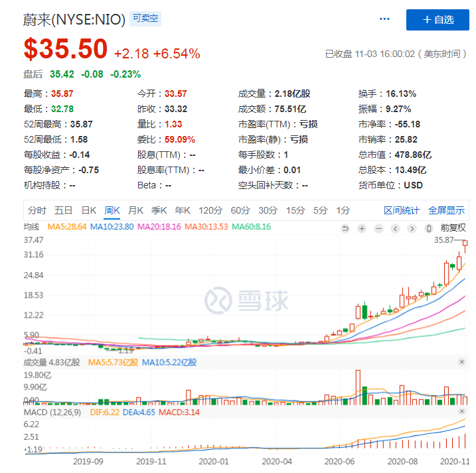Click the 振幅 9.27% value
This screenshot has height=473, width=476.
tap(398, 109)
